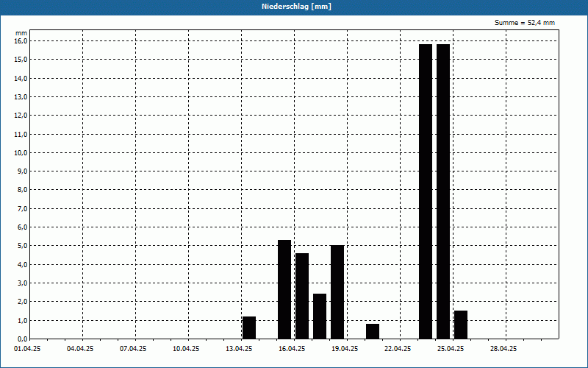Select the 2,4 mm bar for 17.04.25
Viewport: 588px width, 368px height.
click(x=320, y=316)
